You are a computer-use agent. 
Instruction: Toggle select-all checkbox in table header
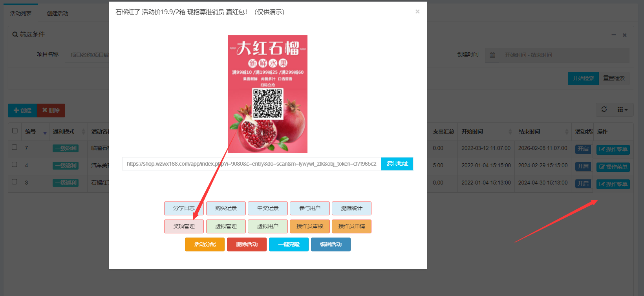click(15, 131)
